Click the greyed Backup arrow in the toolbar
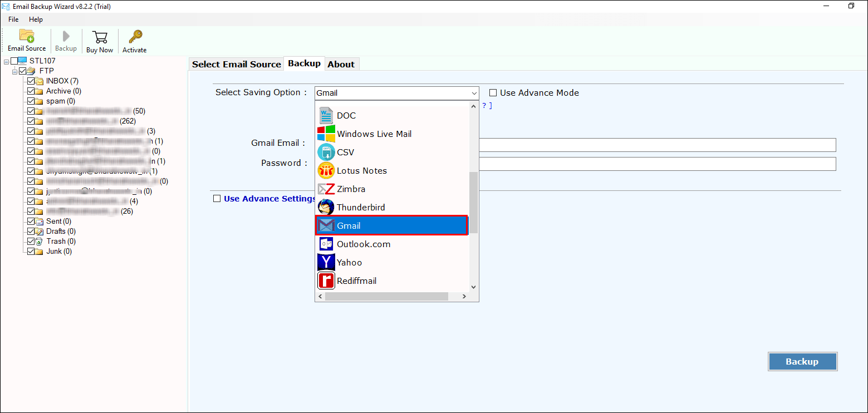The image size is (868, 413). [x=66, y=36]
